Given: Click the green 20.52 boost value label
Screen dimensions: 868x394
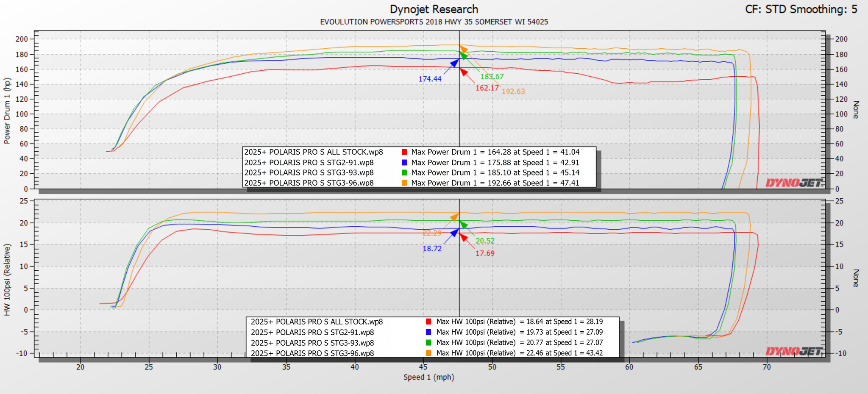Looking at the screenshot, I should tap(485, 241).
